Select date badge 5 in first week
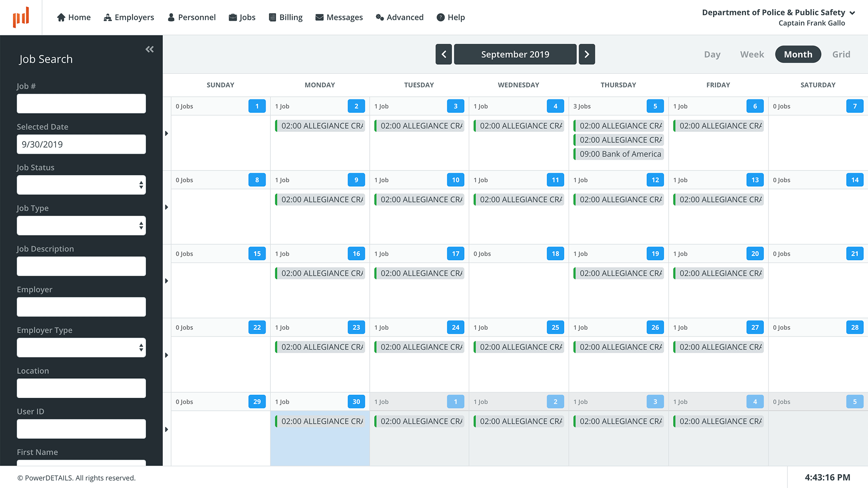 click(655, 106)
